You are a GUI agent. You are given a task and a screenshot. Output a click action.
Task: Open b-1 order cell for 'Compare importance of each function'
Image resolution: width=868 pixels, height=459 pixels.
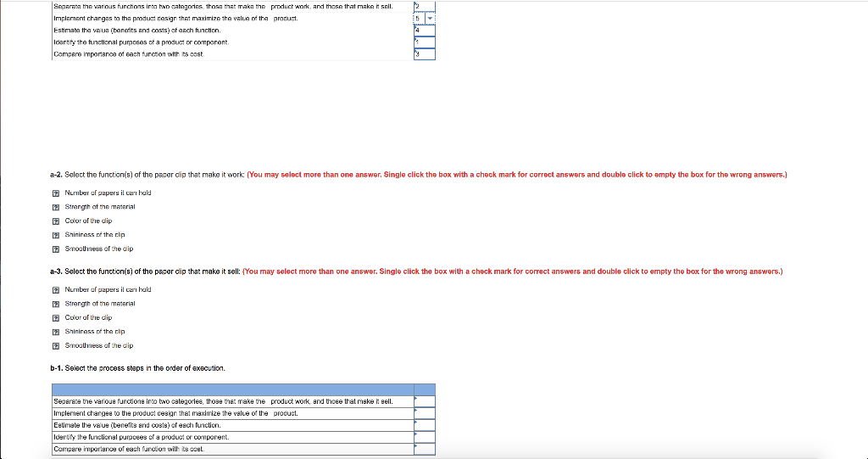coord(425,449)
